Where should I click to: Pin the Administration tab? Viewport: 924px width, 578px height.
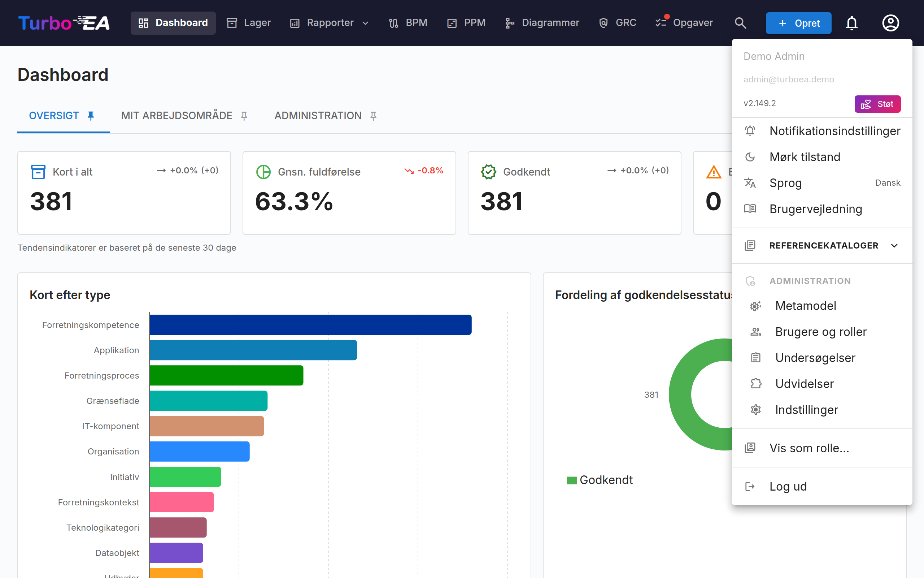374,116
